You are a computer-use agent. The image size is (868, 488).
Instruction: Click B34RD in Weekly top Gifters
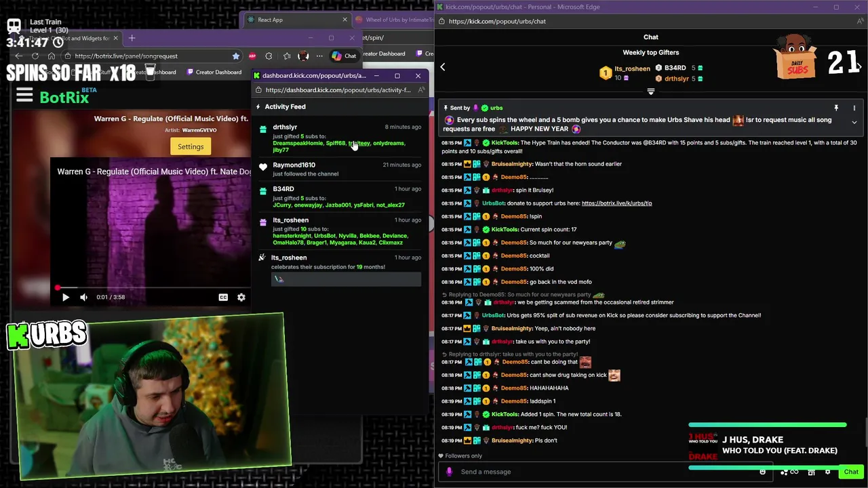675,68
